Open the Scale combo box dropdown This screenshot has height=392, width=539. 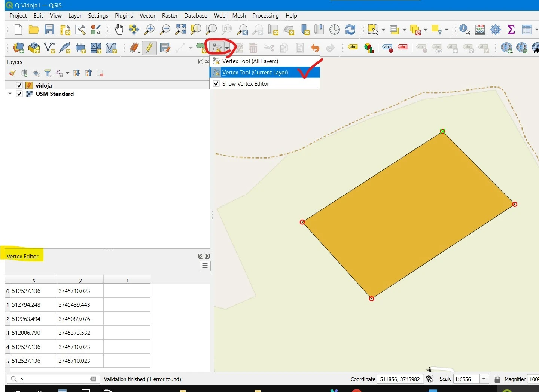pyautogui.click(x=484, y=379)
